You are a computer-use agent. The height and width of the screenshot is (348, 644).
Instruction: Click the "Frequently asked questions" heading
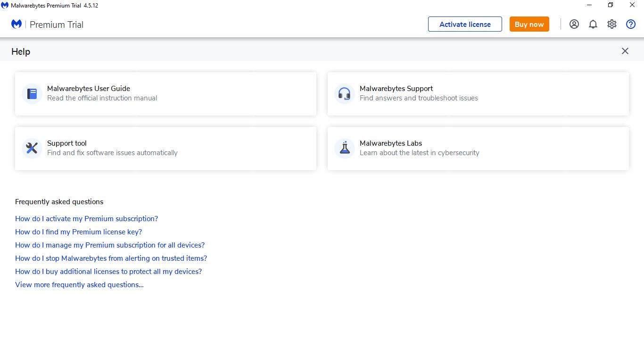(x=59, y=202)
